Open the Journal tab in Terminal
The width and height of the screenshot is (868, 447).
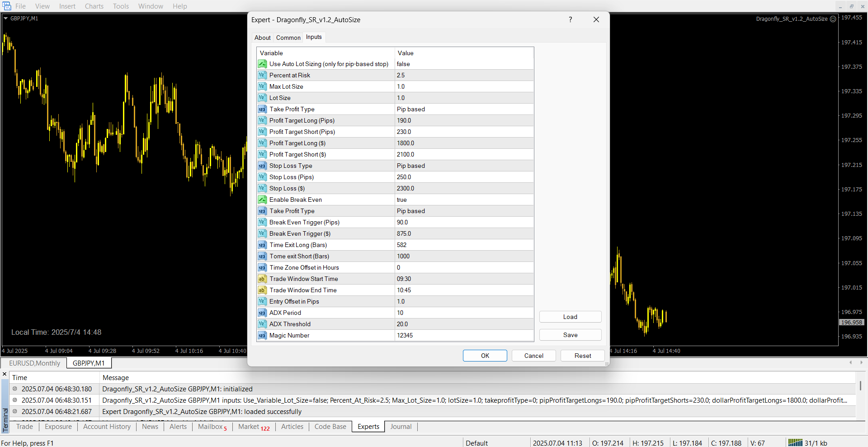tap(401, 427)
